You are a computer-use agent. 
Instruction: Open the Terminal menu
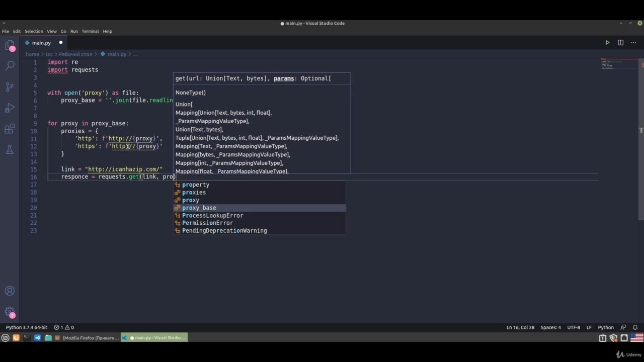[x=90, y=31]
